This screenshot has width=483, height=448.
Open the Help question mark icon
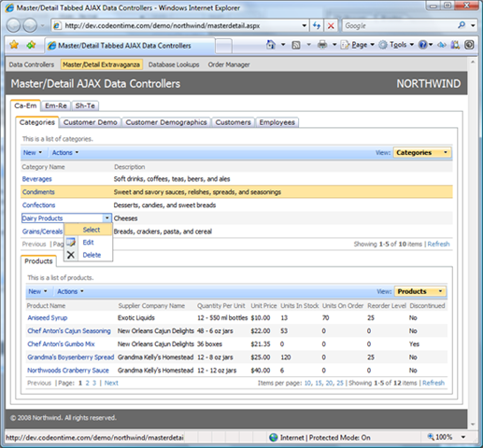pos(422,45)
